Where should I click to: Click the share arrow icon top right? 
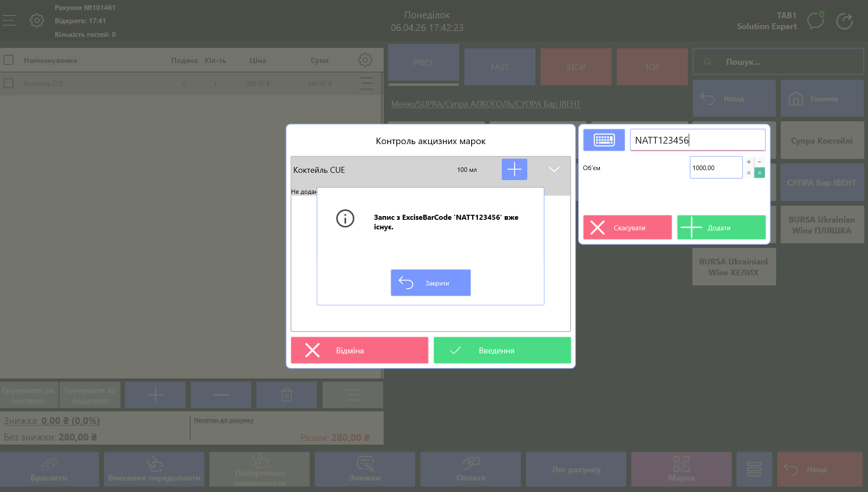(844, 21)
